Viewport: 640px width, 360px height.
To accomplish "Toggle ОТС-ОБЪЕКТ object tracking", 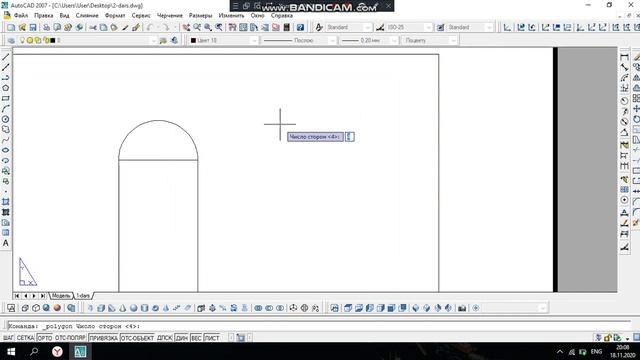I will click(x=138, y=338).
